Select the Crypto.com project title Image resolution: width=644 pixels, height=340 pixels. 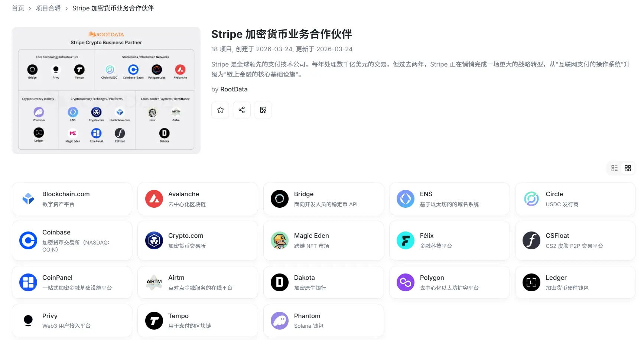click(186, 236)
